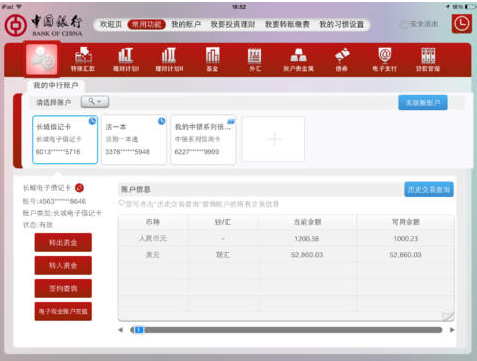The width and height of the screenshot is (477, 361).
Task: Click the 安全退出 logout link
Action: [419, 24]
